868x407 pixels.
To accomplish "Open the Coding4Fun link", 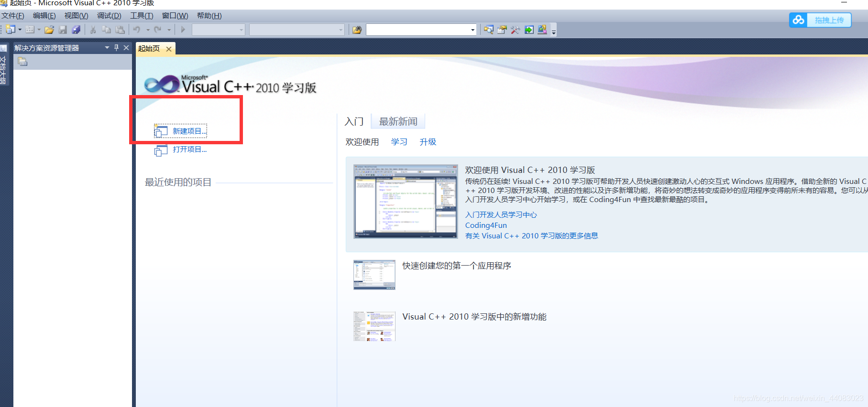I will (x=486, y=225).
